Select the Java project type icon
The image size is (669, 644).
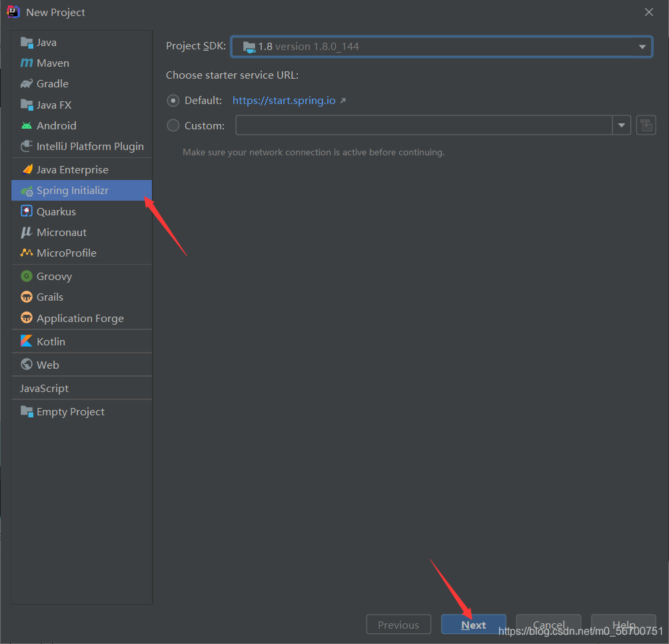click(27, 43)
